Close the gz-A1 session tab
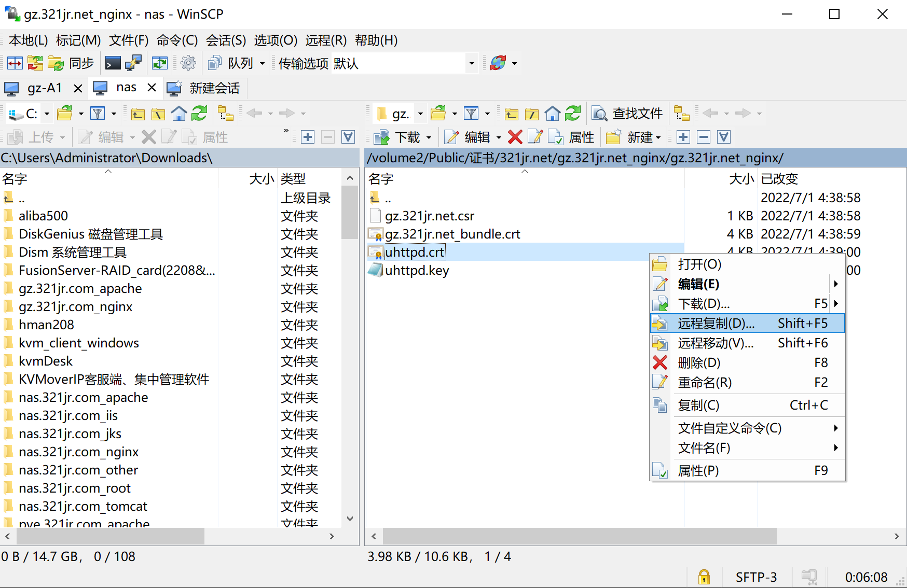 point(78,88)
